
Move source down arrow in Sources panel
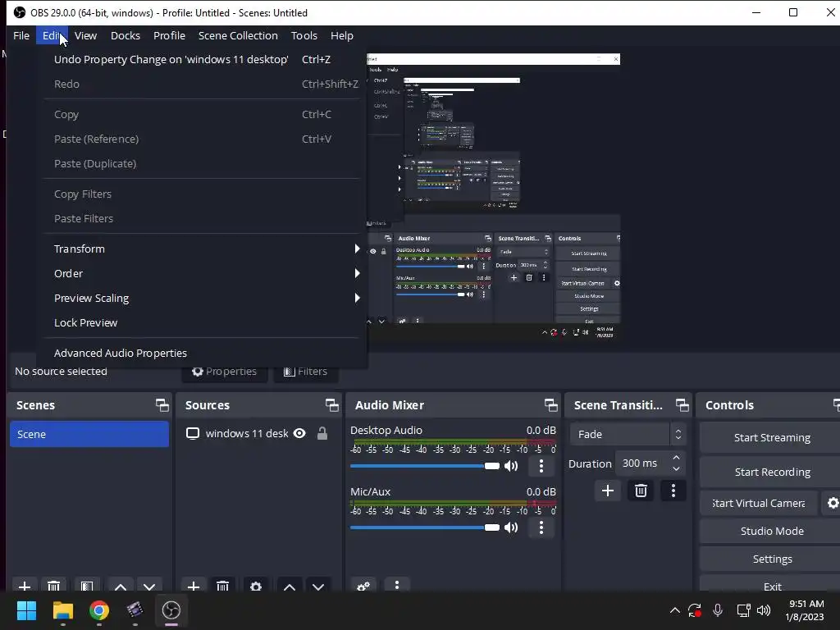[318, 586]
